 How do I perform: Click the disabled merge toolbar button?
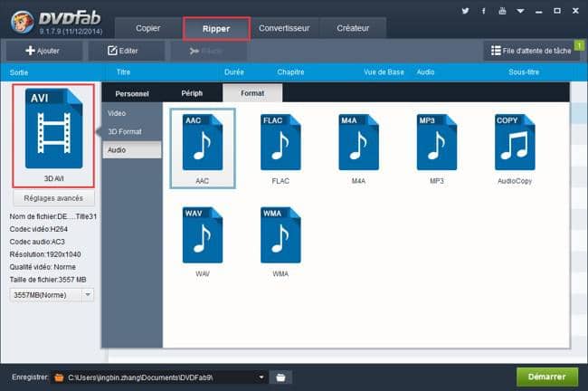click(x=208, y=51)
